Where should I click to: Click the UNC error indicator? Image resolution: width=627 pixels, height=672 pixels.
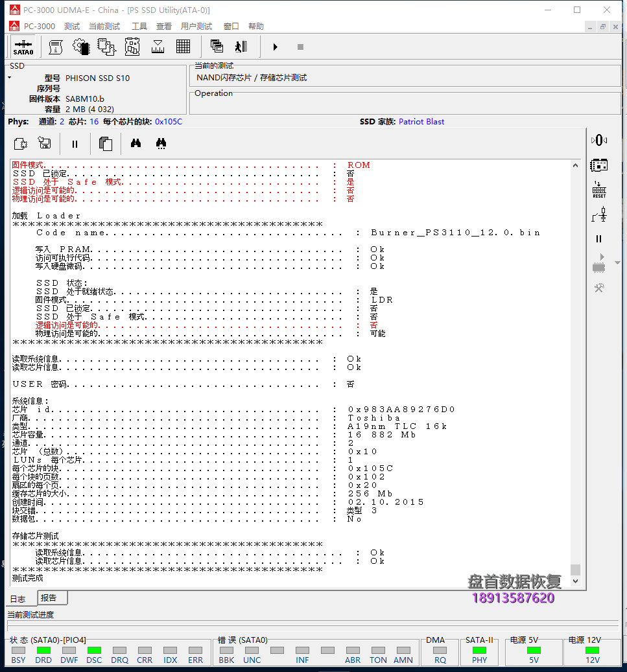click(252, 655)
